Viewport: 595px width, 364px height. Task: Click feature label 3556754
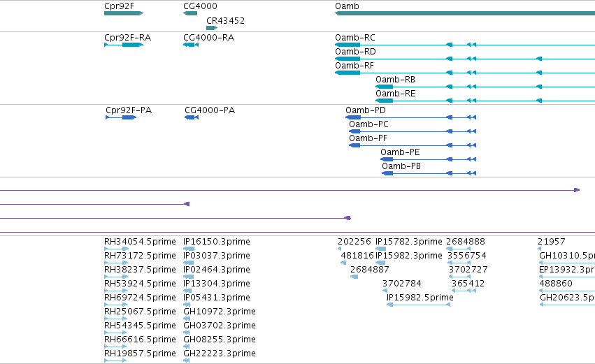coord(467,256)
